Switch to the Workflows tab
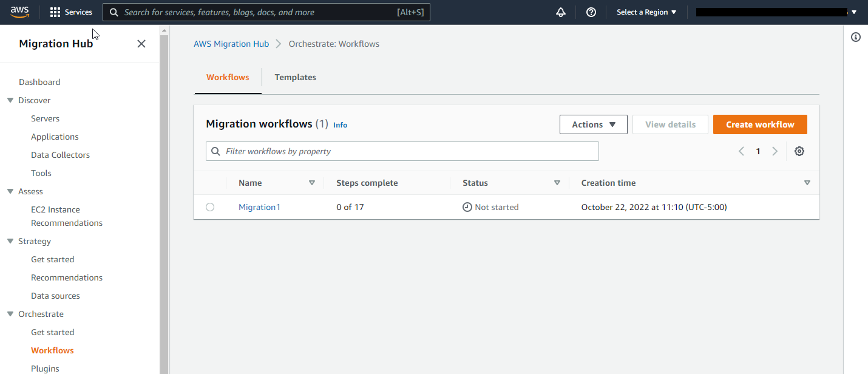Image resolution: width=868 pixels, height=374 pixels. [x=228, y=77]
